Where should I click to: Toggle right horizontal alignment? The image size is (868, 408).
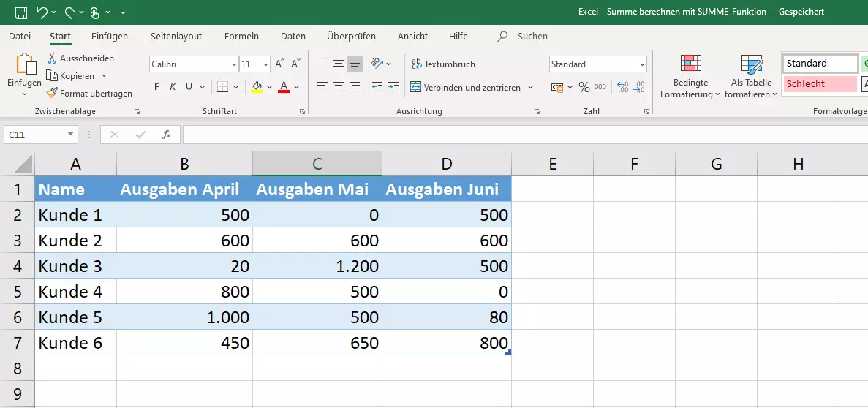click(x=355, y=87)
